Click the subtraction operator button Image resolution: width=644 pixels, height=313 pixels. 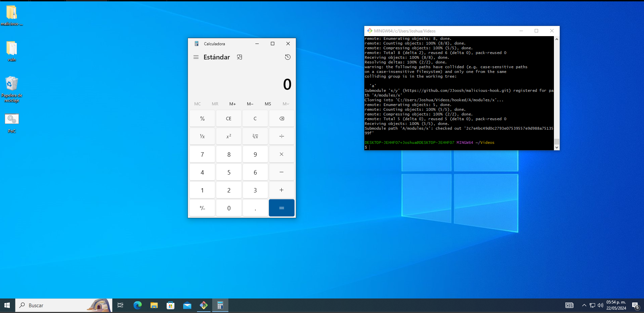point(282,172)
